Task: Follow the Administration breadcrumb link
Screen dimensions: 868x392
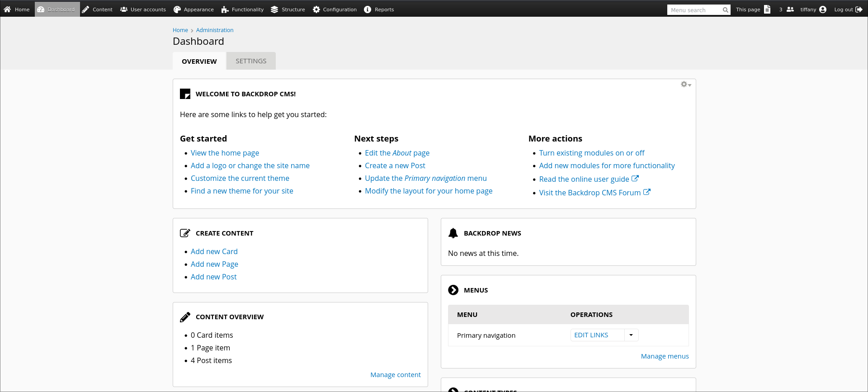Action: (x=215, y=30)
